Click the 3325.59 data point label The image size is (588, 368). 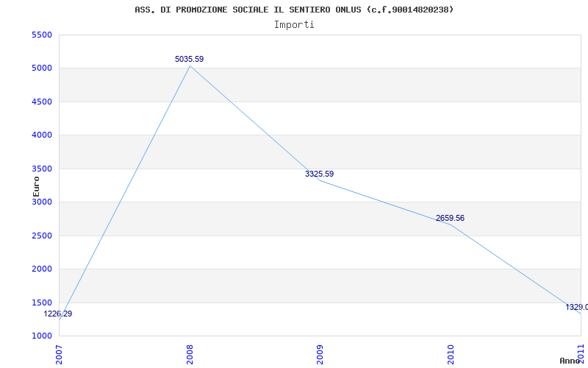319,174
